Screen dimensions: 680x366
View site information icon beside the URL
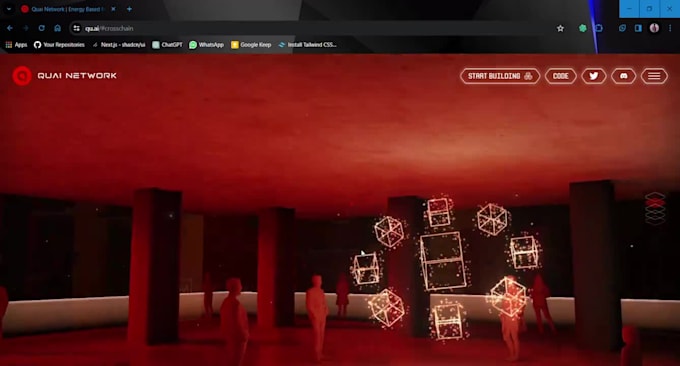point(76,28)
